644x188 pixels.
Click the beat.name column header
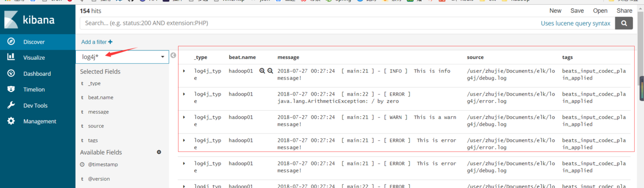(x=242, y=57)
